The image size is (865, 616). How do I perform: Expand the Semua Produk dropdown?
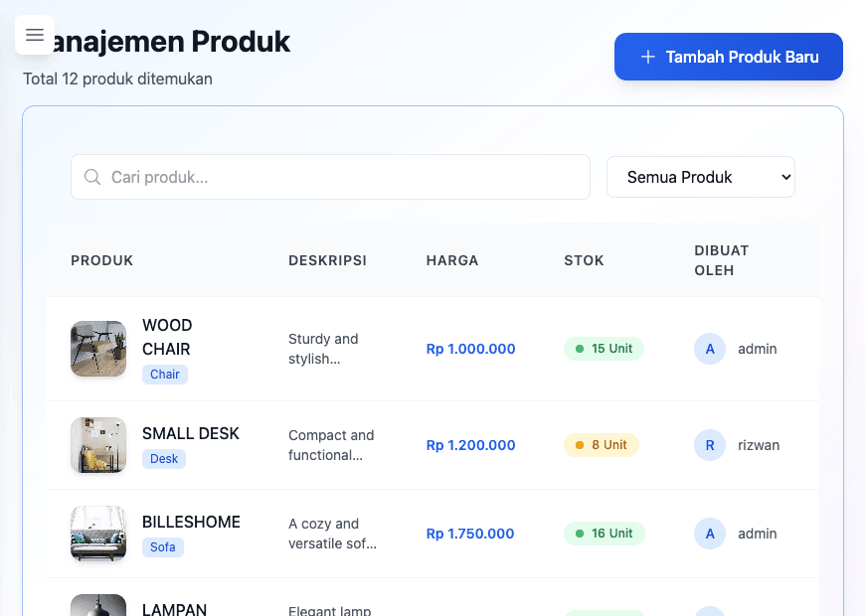tap(700, 177)
